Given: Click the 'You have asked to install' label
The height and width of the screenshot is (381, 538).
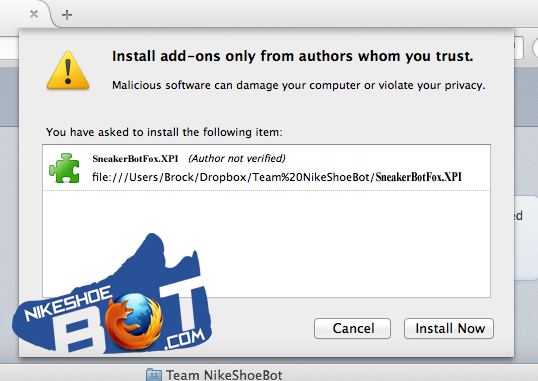Looking at the screenshot, I should (x=164, y=132).
